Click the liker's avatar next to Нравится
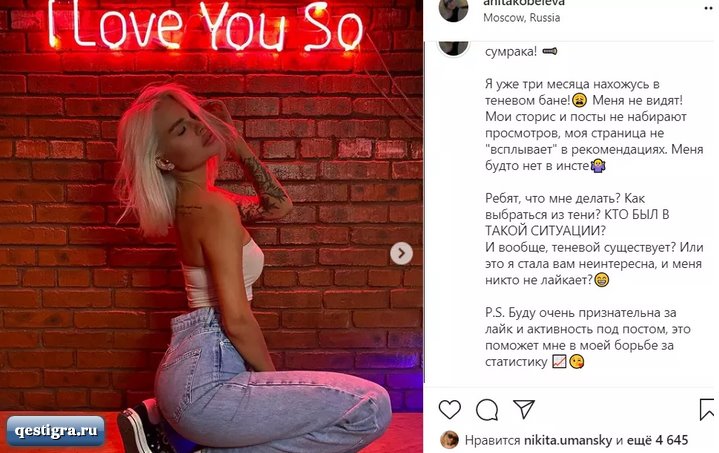The height and width of the screenshot is (453, 719). click(x=449, y=440)
